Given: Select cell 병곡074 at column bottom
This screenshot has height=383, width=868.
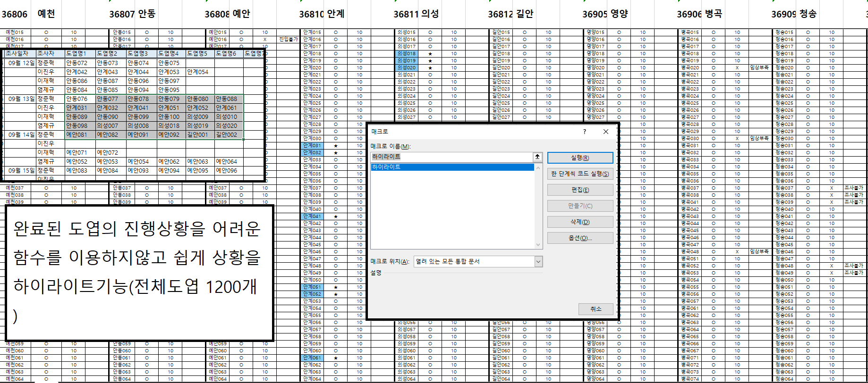Looking at the screenshot, I should (690, 379).
